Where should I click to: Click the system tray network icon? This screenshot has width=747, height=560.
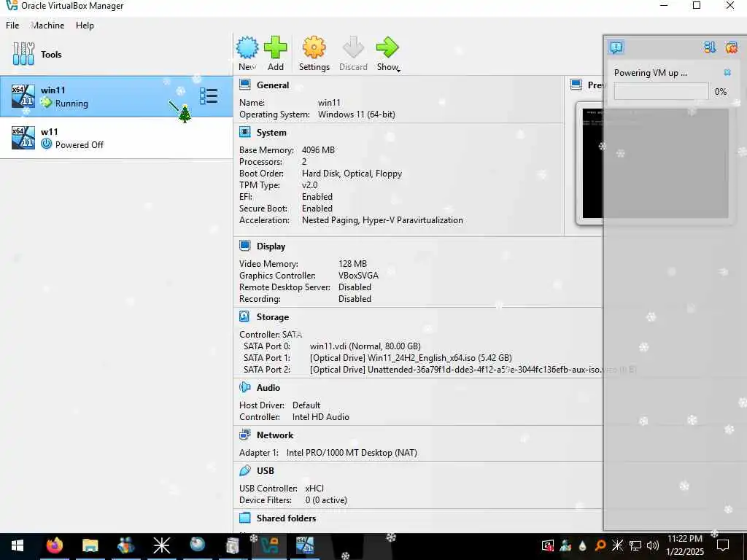[635, 545]
